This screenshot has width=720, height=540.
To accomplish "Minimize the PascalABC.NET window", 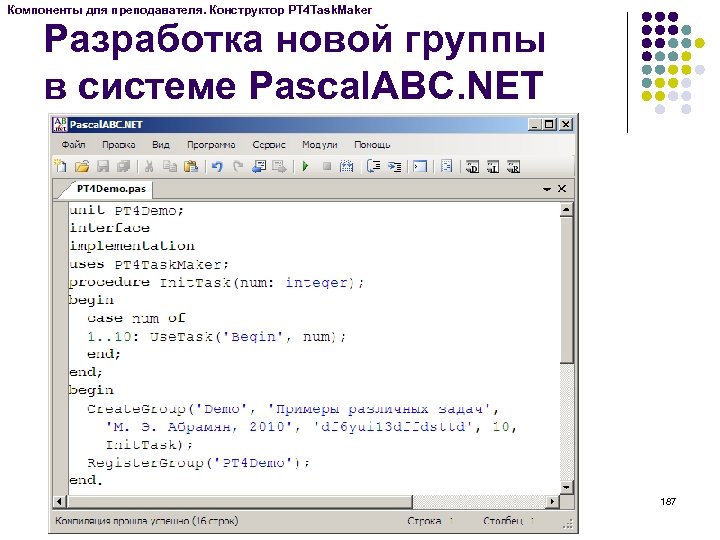I will point(534,124).
